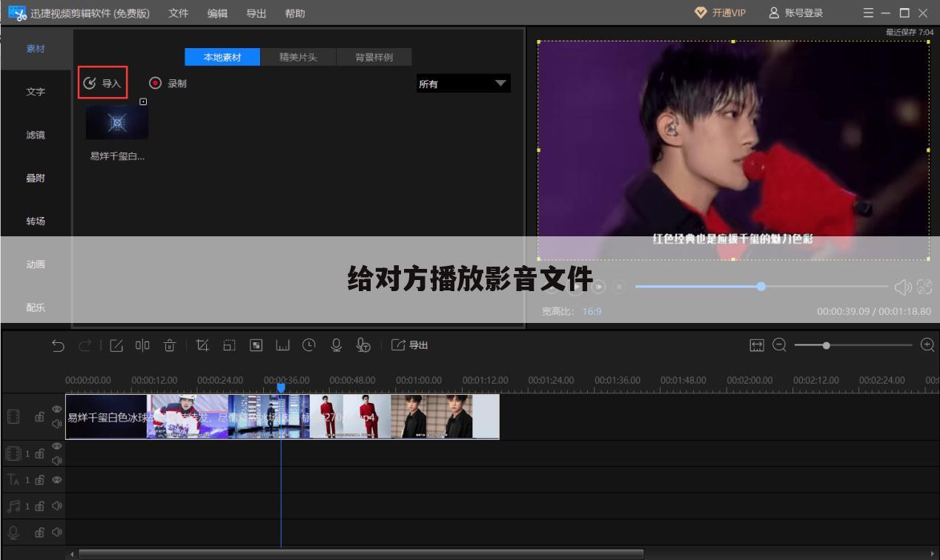
Task: Click the preview volume speaker icon
Action: [903, 287]
